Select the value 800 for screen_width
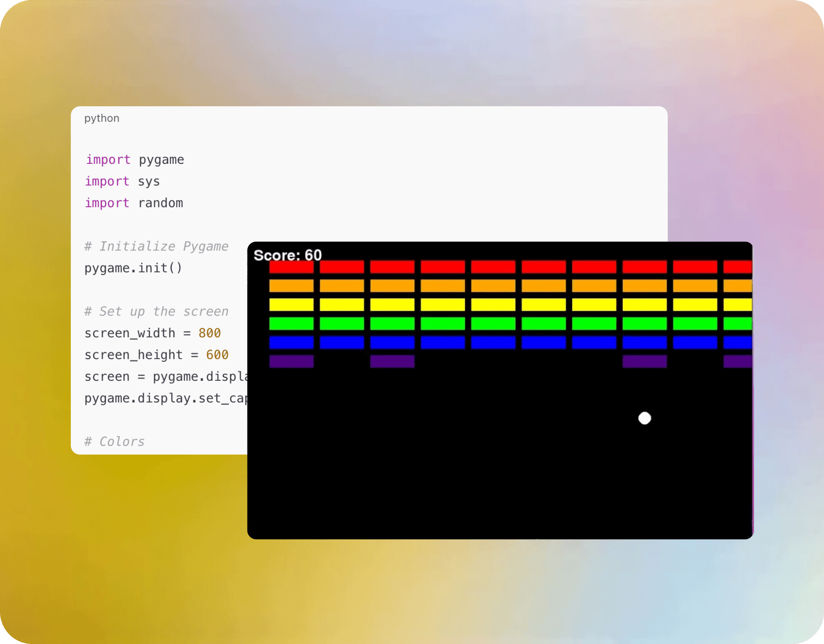This screenshot has height=644, width=824. [x=210, y=333]
